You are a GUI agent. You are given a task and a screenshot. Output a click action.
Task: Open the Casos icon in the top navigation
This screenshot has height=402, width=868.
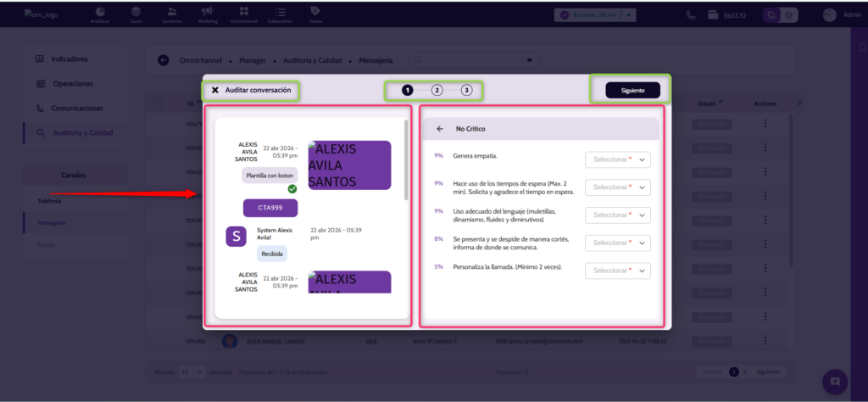136,14
